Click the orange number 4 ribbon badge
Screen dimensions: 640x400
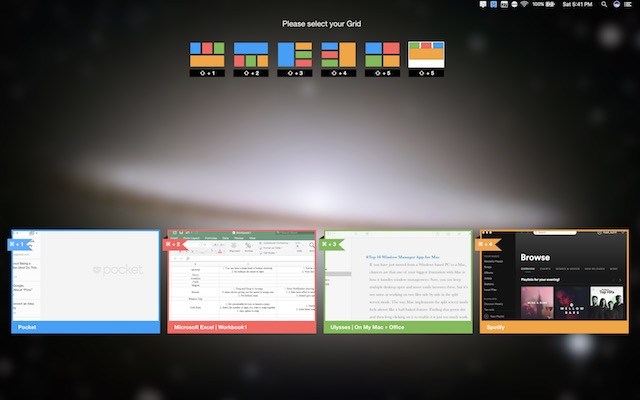point(489,243)
